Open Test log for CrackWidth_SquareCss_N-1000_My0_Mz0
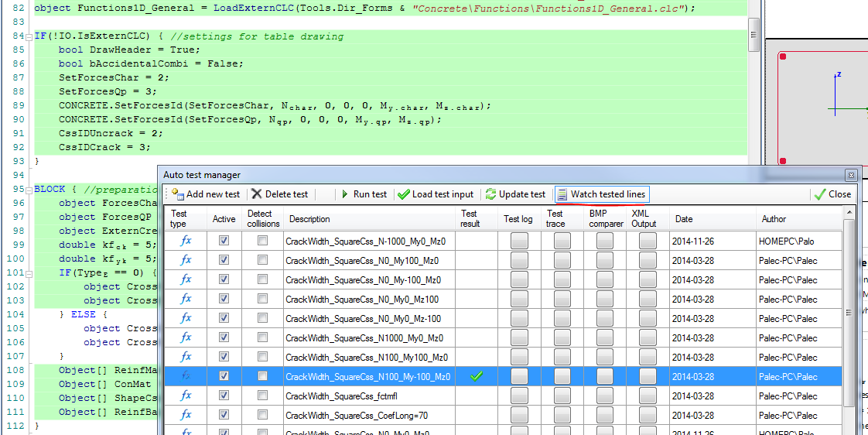Screen dimensions: 868x435 point(519,241)
